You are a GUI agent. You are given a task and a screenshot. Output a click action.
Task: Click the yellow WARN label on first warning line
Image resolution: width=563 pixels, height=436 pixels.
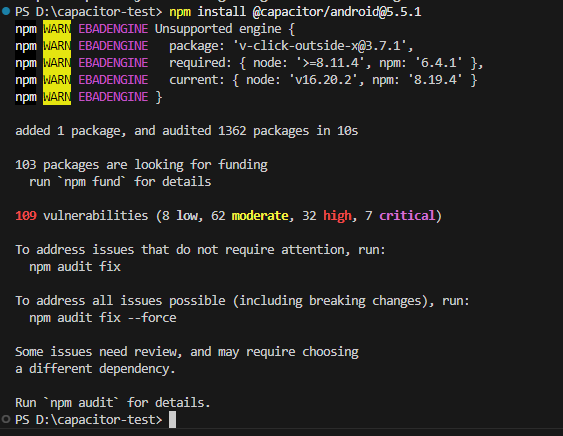(57, 29)
